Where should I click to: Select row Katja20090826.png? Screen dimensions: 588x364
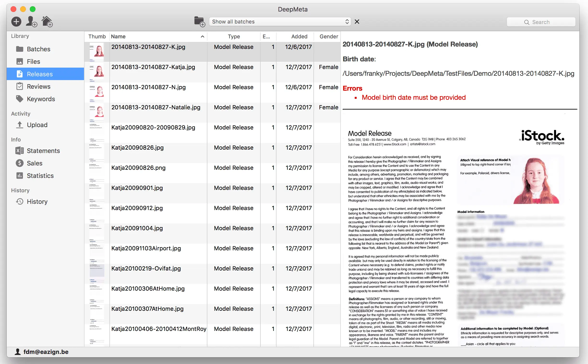click(212, 173)
